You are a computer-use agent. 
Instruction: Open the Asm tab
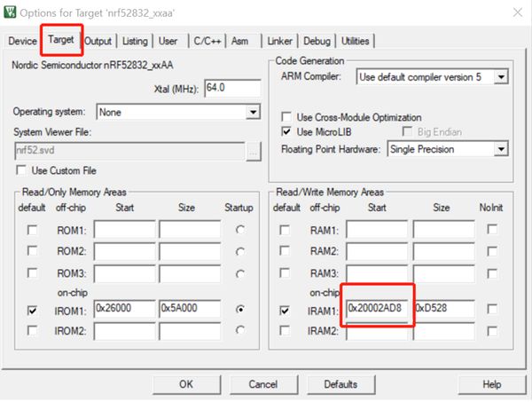pos(239,41)
